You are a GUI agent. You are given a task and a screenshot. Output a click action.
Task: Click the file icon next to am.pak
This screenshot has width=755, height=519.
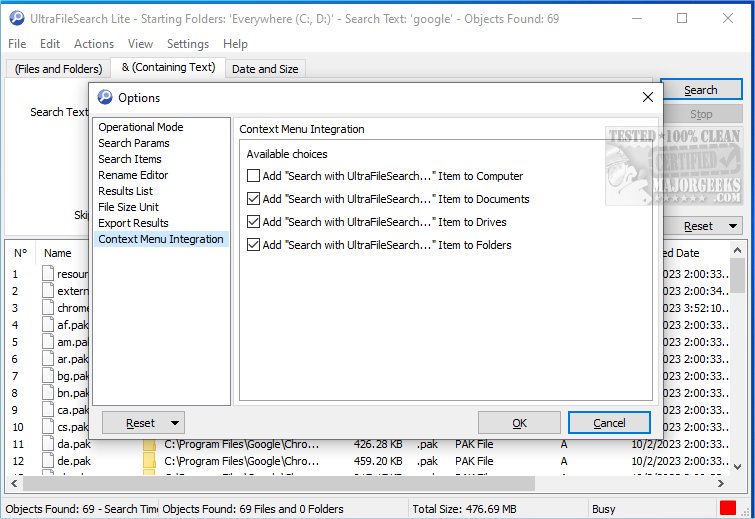pos(48,341)
